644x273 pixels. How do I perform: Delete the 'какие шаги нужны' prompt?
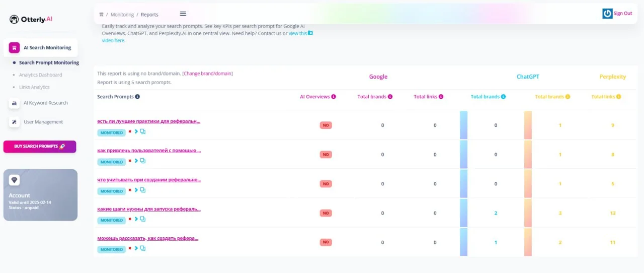[x=130, y=220]
